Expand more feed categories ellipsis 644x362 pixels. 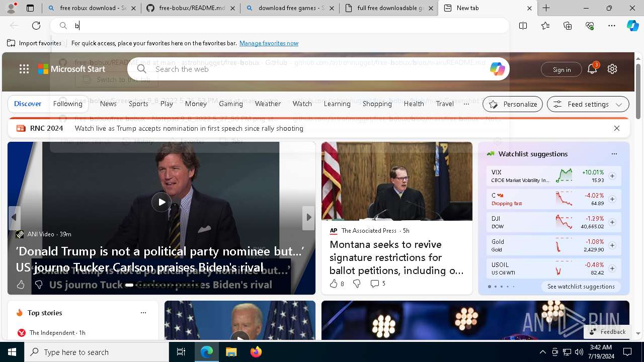pyautogui.click(x=466, y=104)
